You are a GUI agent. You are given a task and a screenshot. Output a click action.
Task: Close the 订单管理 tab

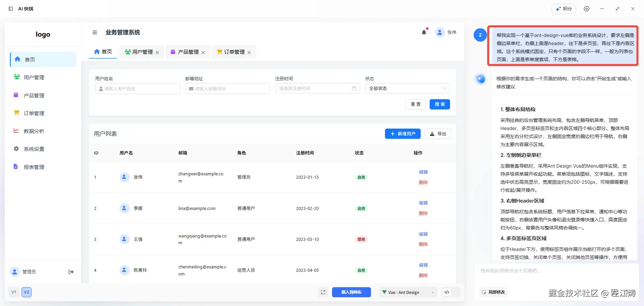tap(249, 52)
